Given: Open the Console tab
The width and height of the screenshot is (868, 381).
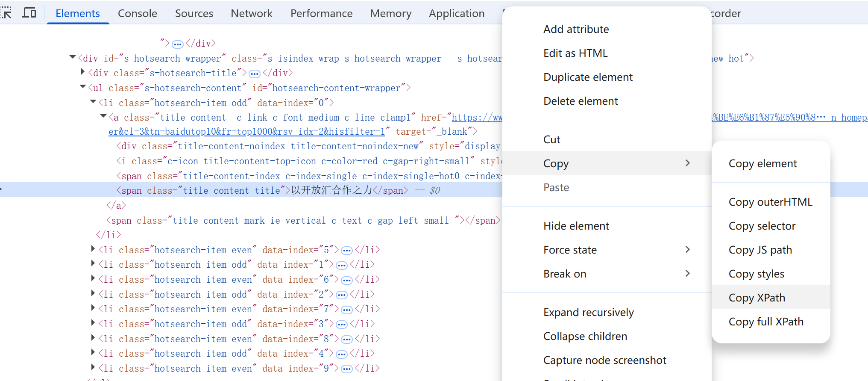Looking at the screenshot, I should (138, 13).
